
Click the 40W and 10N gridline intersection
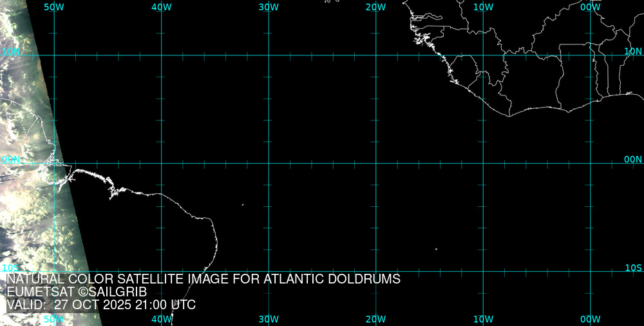click(161, 55)
